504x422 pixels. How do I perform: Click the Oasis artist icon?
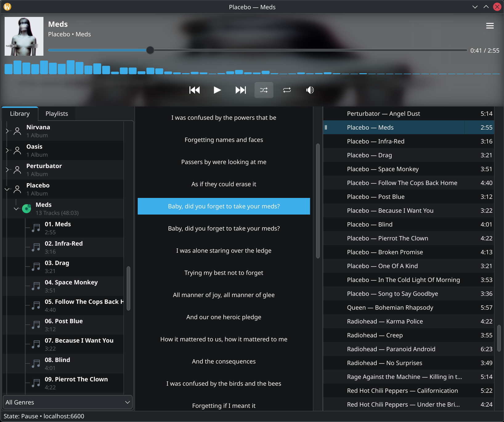(x=18, y=151)
